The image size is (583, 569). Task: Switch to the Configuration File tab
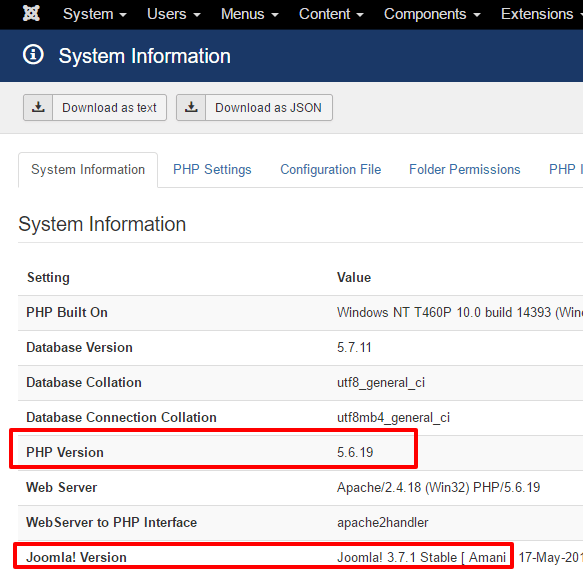click(x=331, y=170)
